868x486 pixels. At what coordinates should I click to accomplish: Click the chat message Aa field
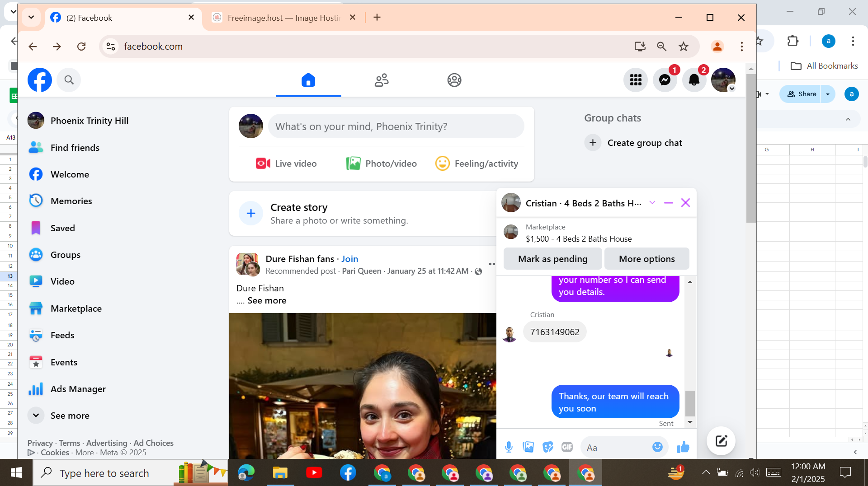[615, 447]
